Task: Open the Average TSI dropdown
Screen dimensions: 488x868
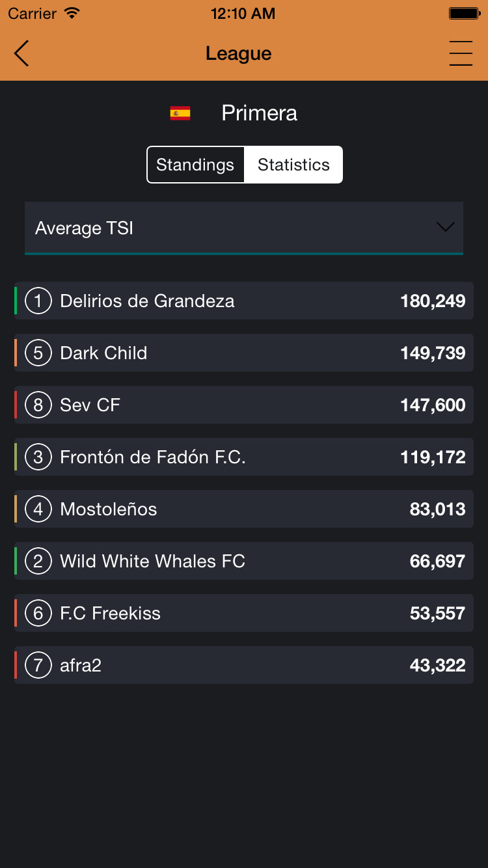Action: pyautogui.click(x=244, y=228)
